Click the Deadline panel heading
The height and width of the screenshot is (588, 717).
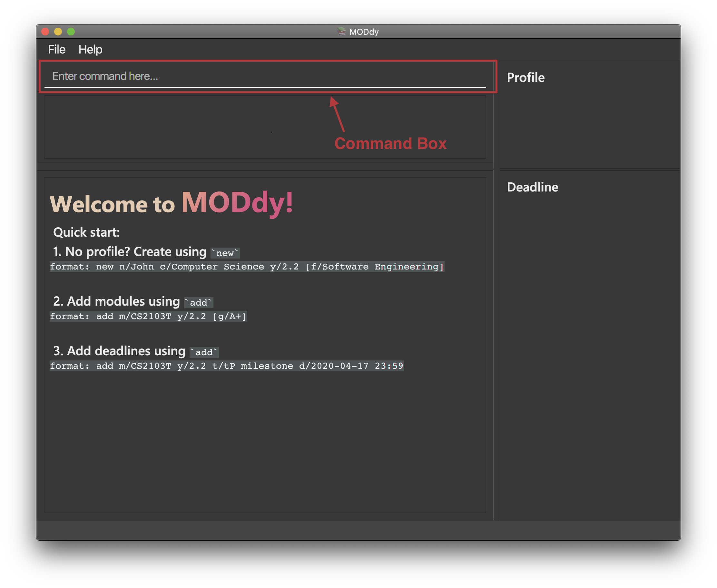coord(532,187)
